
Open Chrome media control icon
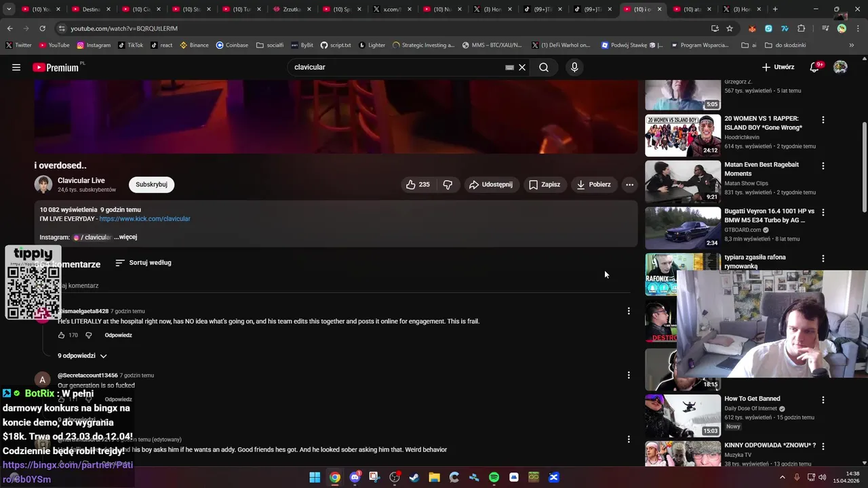[825, 28]
